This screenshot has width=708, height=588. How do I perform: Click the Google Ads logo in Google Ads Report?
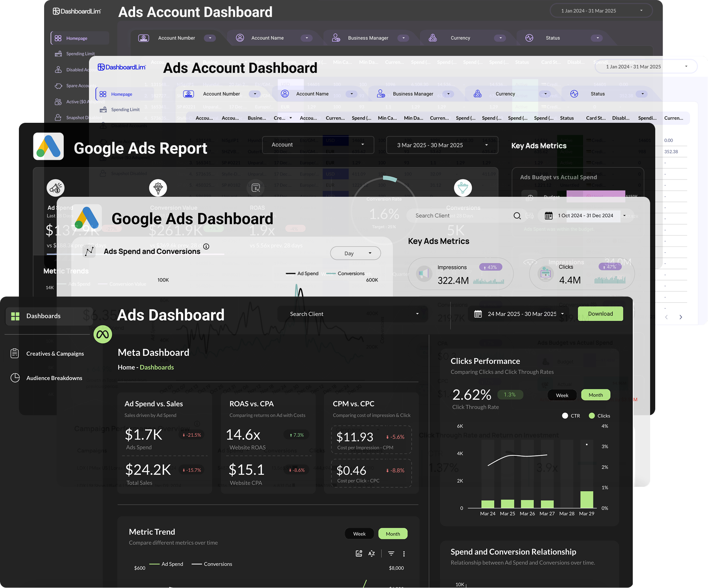coord(48,146)
